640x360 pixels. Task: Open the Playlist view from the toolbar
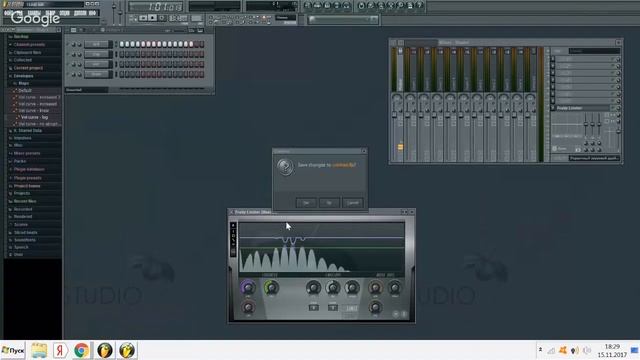(307, 5)
